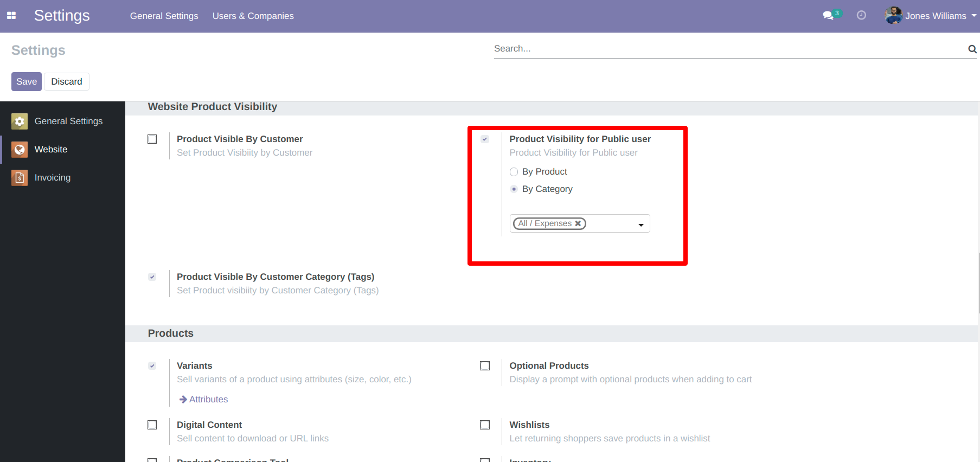Click the search magnifier icon
This screenshot has height=462, width=980.
point(972,49)
